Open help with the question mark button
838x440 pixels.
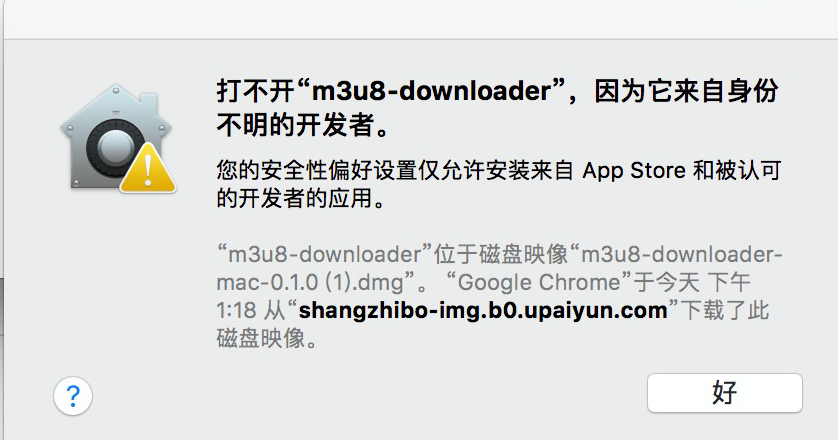(73, 396)
